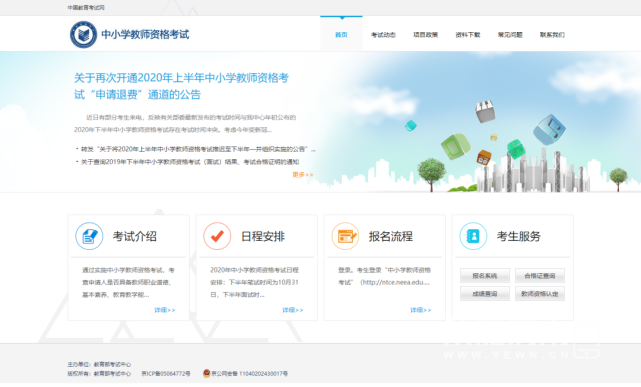This screenshot has width=641, height=387.
Task: Click the 报名系统 button
Action: [x=485, y=276]
